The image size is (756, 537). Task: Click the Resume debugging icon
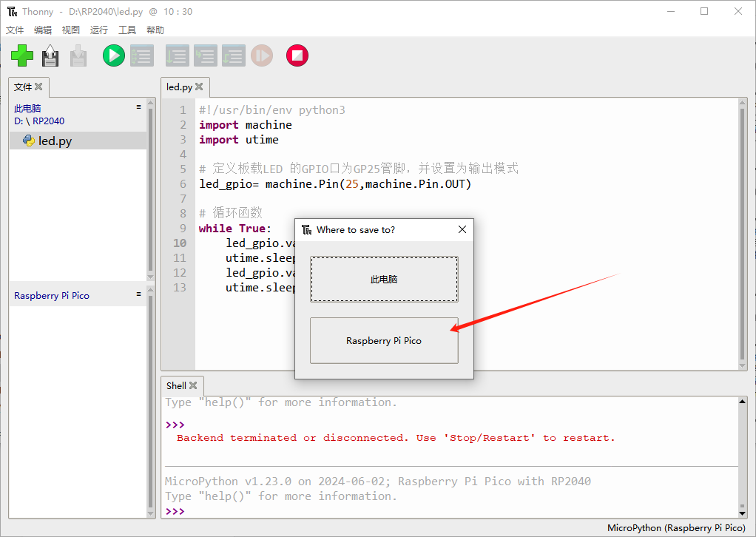point(262,55)
